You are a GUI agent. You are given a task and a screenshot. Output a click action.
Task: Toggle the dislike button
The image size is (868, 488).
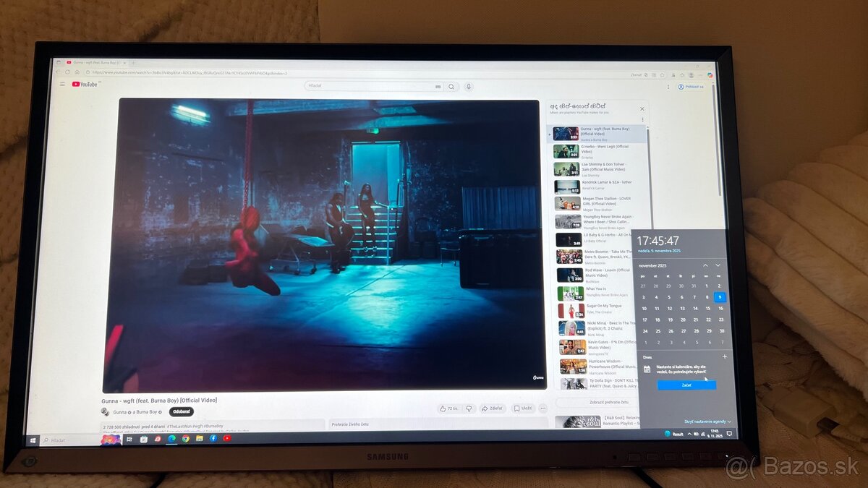coord(469,408)
